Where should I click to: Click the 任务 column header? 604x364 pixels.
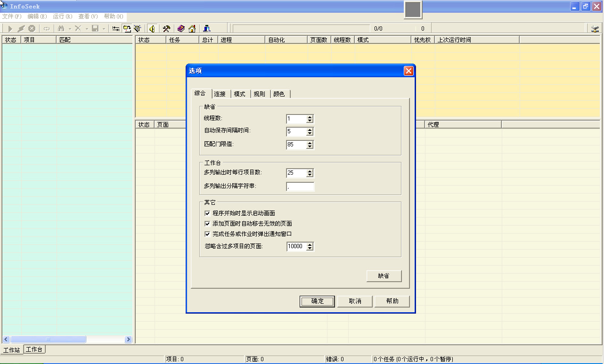pos(183,40)
